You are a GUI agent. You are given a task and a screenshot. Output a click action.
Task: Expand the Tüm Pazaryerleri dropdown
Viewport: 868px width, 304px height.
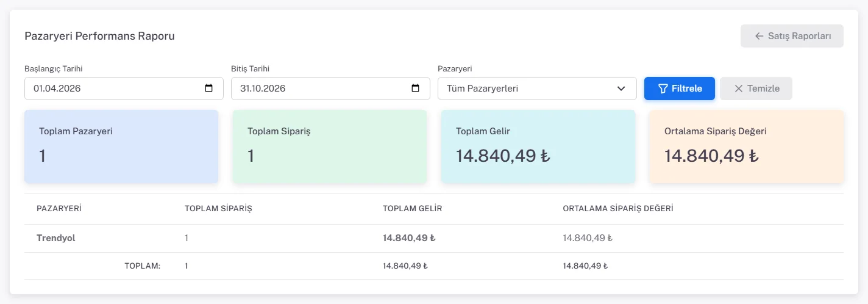coord(537,89)
